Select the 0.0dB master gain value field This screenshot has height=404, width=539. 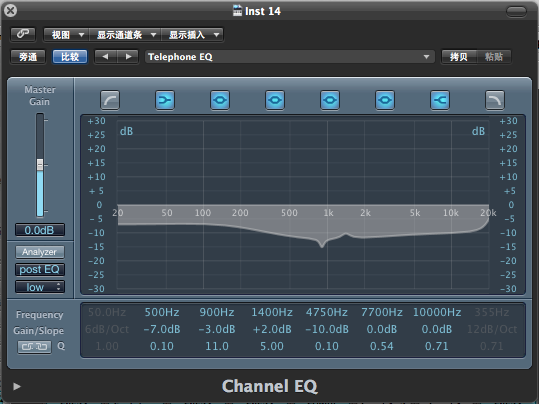(40, 230)
